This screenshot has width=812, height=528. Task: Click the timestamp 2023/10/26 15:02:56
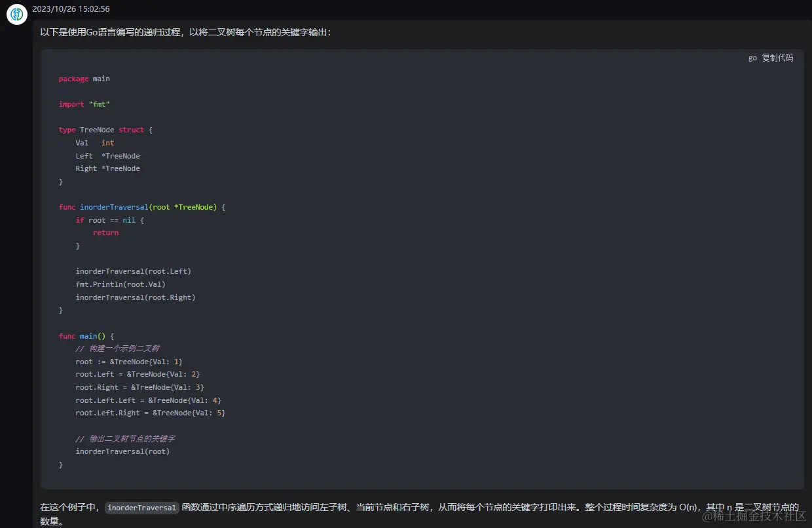tap(71, 9)
